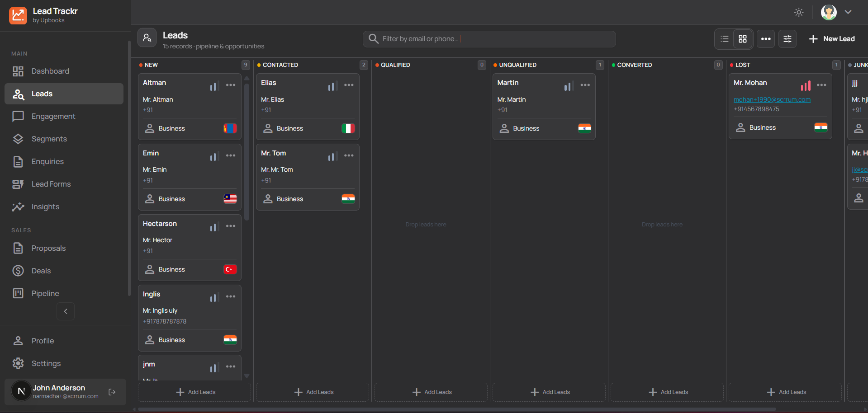Go to Insights in the sidebar
This screenshot has width=868, height=413.
(x=45, y=206)
